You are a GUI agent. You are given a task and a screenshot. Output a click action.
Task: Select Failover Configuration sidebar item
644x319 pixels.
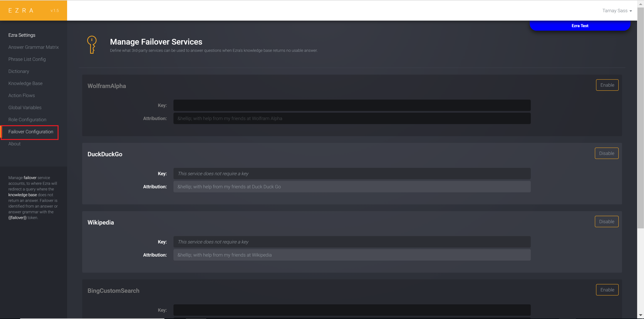coord(30,131)
